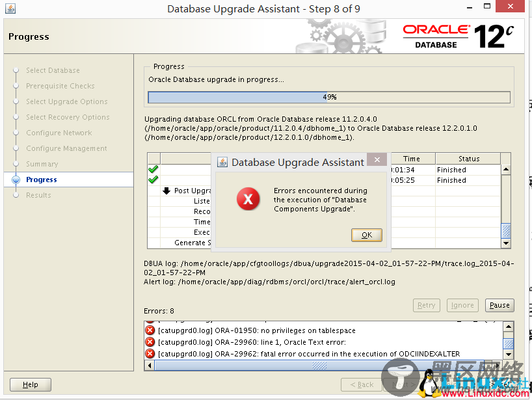
Task: Click the green checkmark for 05:25 row
Action: point(153,180)
